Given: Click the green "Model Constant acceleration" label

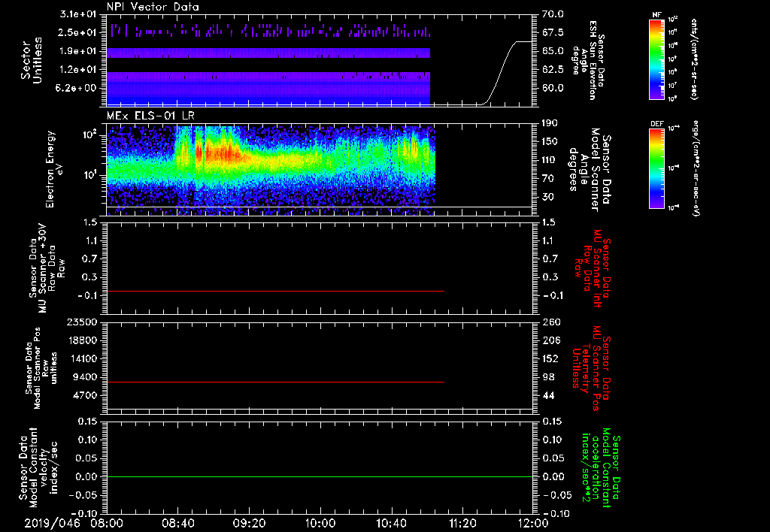Looking at the screenshot, I should [600, 467].
